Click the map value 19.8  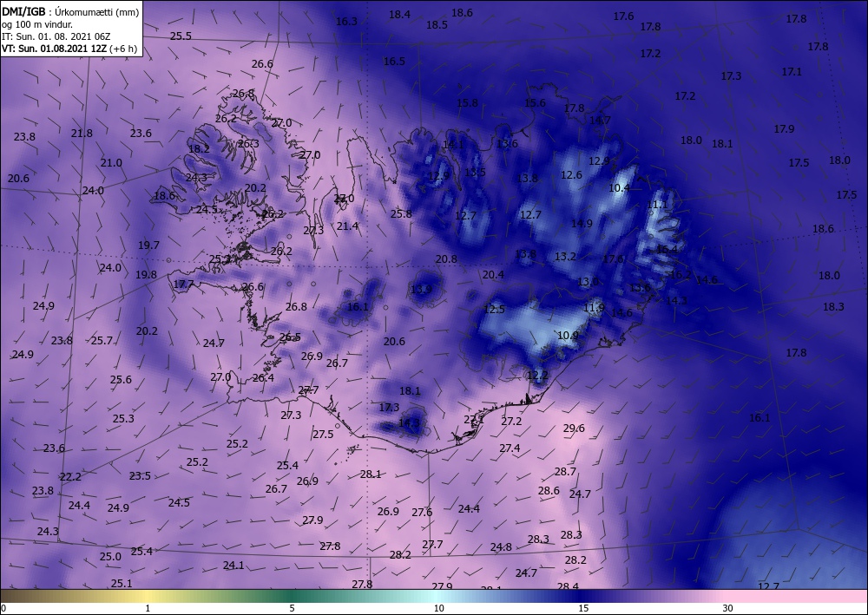pyautogui.click(x=146, y=275)
